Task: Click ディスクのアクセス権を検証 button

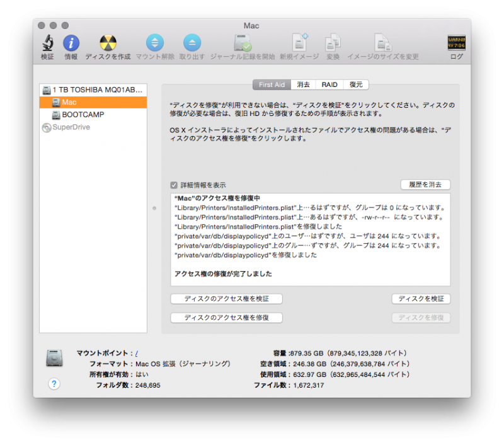Action: pyautogui.click(x=226, y=299)
